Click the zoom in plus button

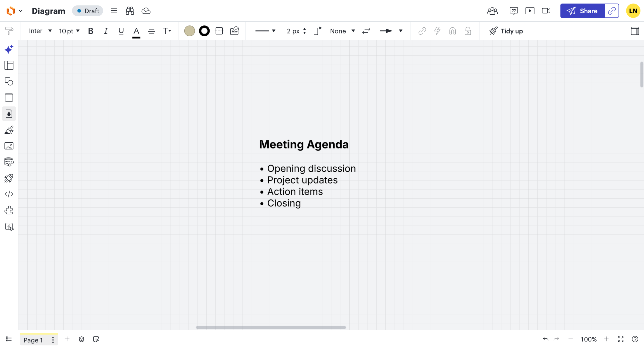(606, 339)
